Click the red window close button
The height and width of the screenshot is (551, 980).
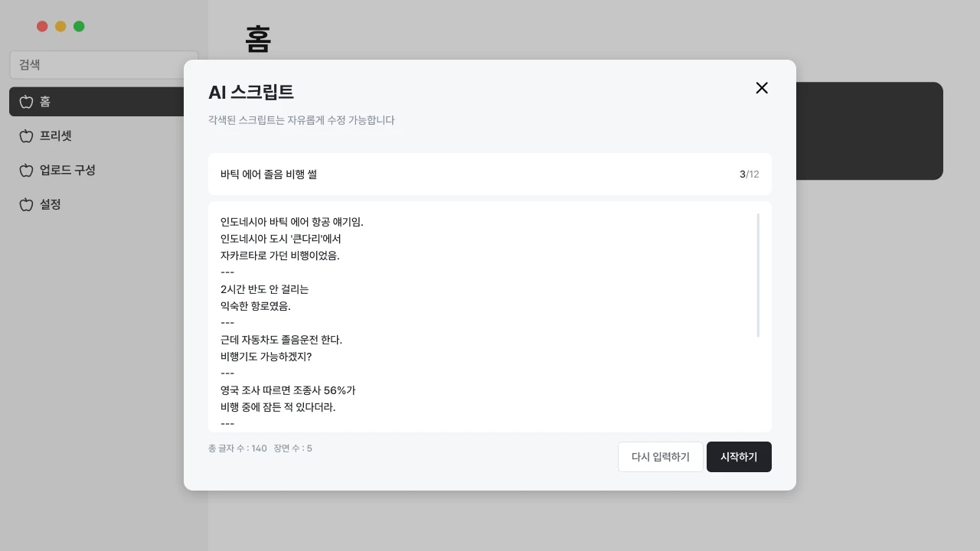click(42, 27)
